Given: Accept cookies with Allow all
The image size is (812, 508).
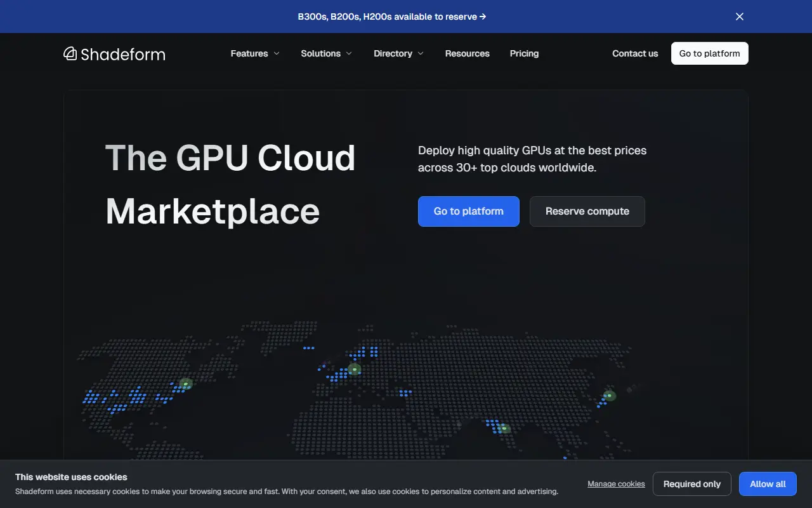Looking at the screenshot, I should (768, 484).
